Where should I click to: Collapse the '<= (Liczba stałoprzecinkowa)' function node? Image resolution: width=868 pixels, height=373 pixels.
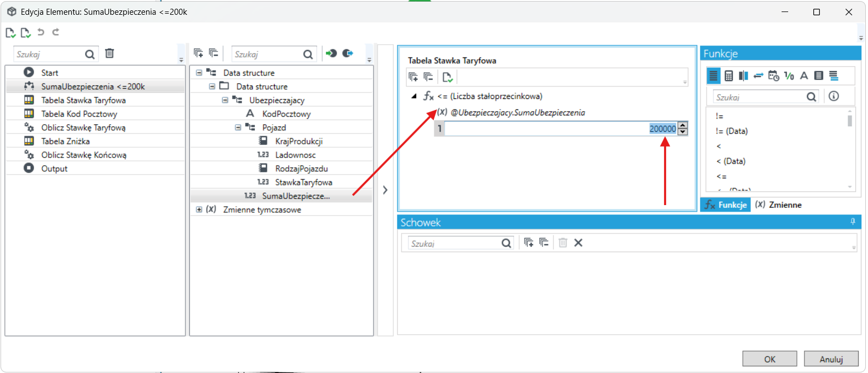[414, 96]
